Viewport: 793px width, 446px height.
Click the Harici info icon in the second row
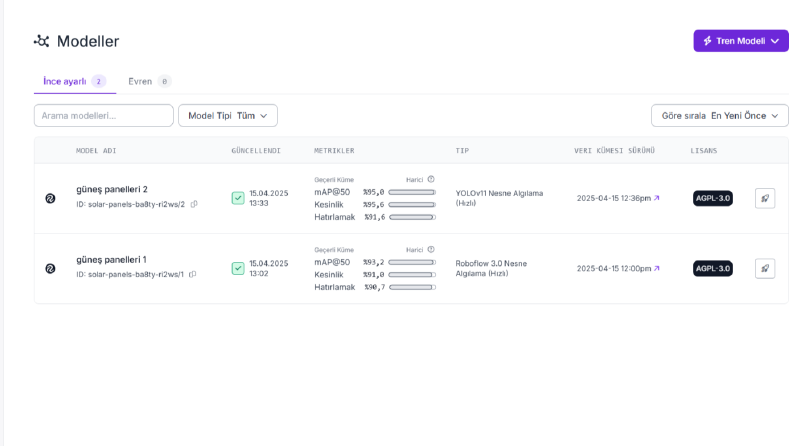(431, 249)
